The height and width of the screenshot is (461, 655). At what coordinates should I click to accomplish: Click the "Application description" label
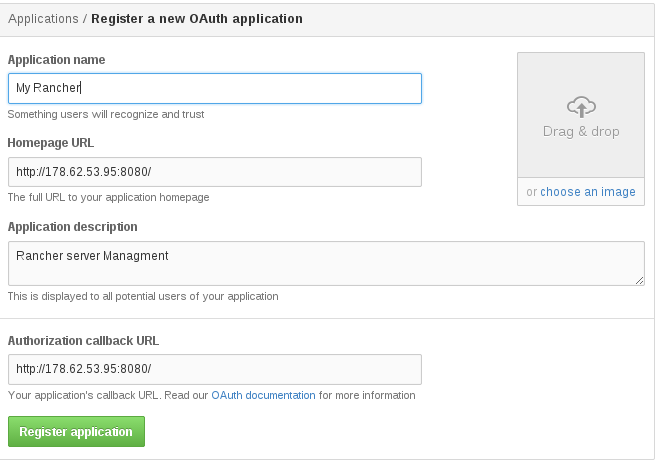[x=73, y=227]
